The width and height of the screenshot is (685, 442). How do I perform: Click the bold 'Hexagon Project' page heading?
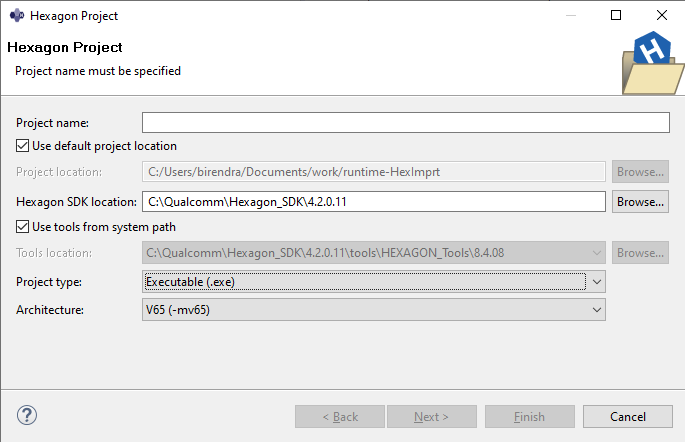pyautogui.click(x=65, y=47)
